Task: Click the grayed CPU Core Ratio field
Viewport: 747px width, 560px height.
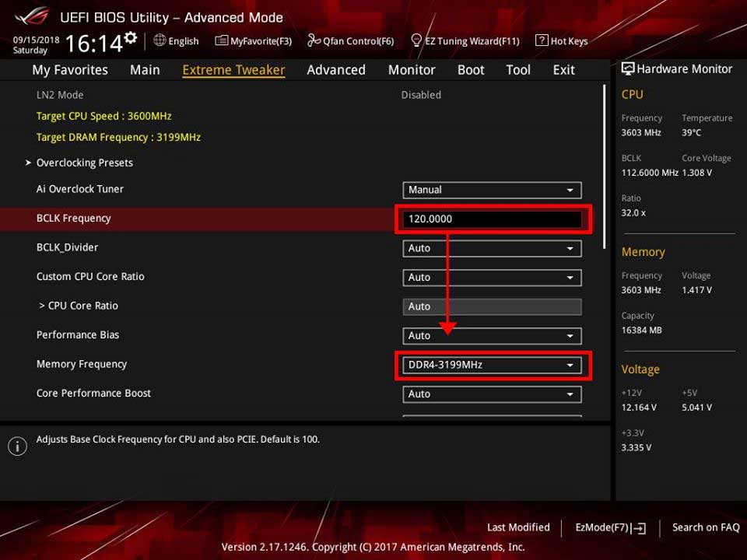Action: [492, 306]
